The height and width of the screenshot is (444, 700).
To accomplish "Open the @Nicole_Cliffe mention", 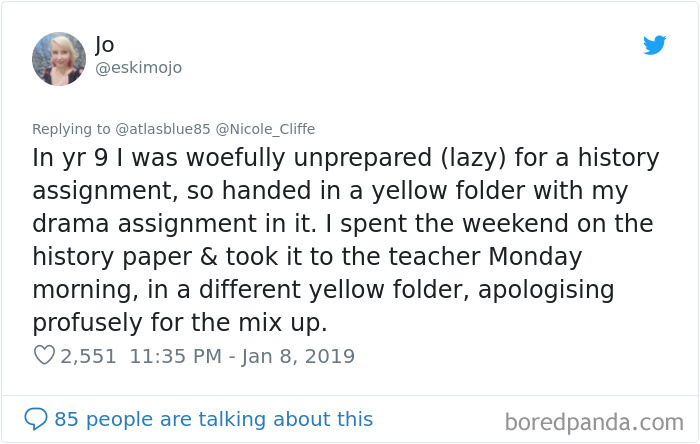I will [265, 129].
